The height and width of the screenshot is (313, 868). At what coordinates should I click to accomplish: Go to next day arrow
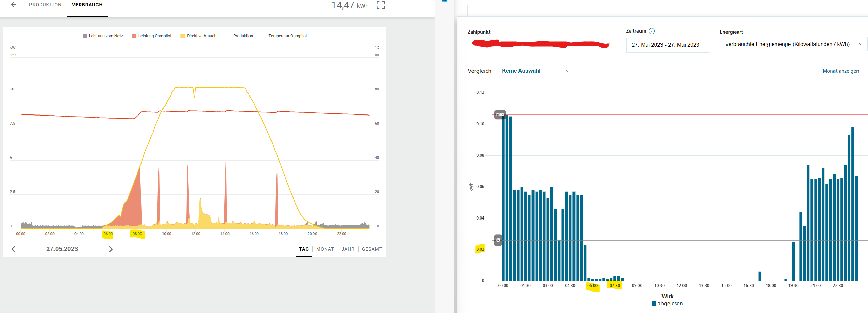coord(111,249)
